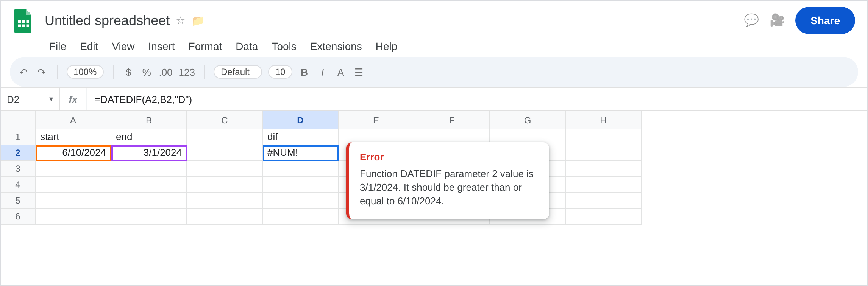Select cell containing 3/1/2024
The image size is (868, 286).
click(149, 153)
